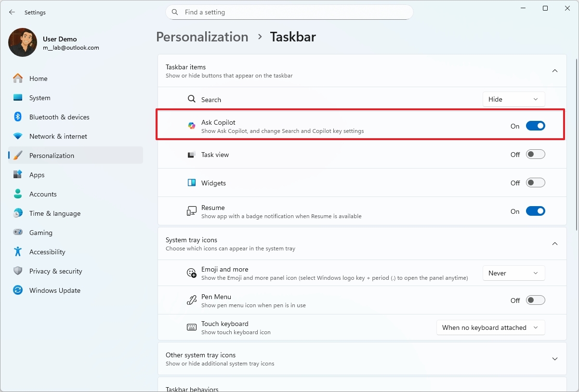Click inside the Find a setting search box

tap(289, 12)
